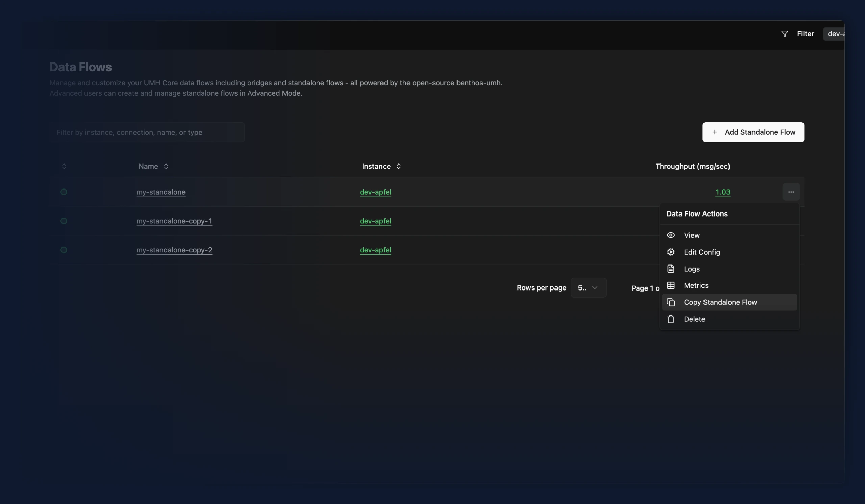Click the Page 1 pagination text
The width and height of the screenshot is (865, 504).
click(645, 288)
